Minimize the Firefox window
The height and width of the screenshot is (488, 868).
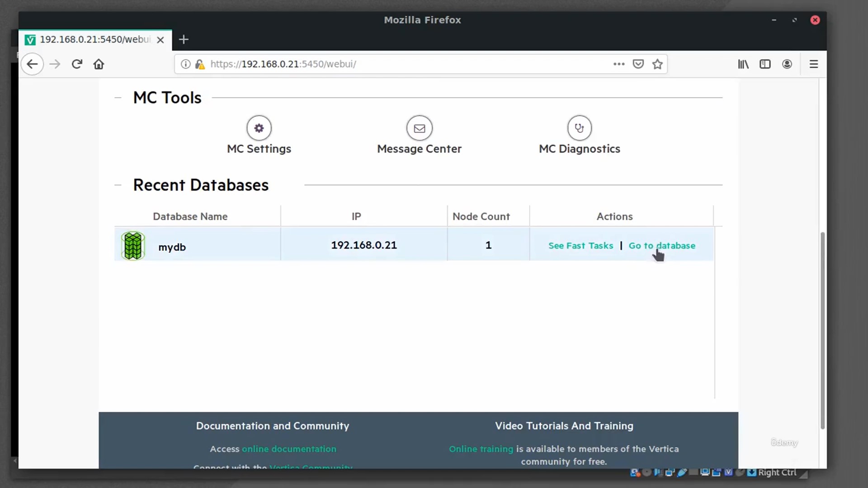[x=774, y=20]
